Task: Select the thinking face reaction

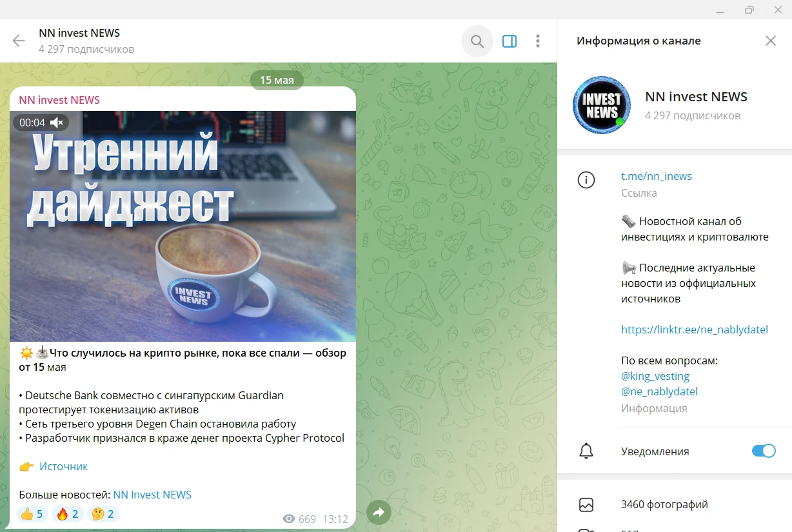Action: pyautogui.click(x=103, y=514)
